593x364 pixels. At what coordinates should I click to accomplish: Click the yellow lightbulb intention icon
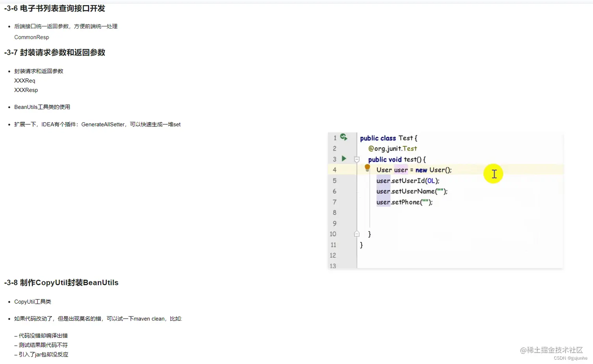point(367,168)
